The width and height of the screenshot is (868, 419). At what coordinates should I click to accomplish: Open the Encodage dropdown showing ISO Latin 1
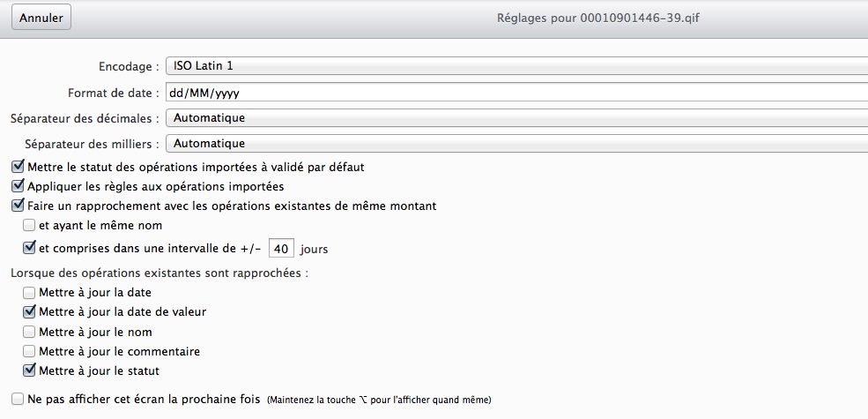(x=516, y=66)
